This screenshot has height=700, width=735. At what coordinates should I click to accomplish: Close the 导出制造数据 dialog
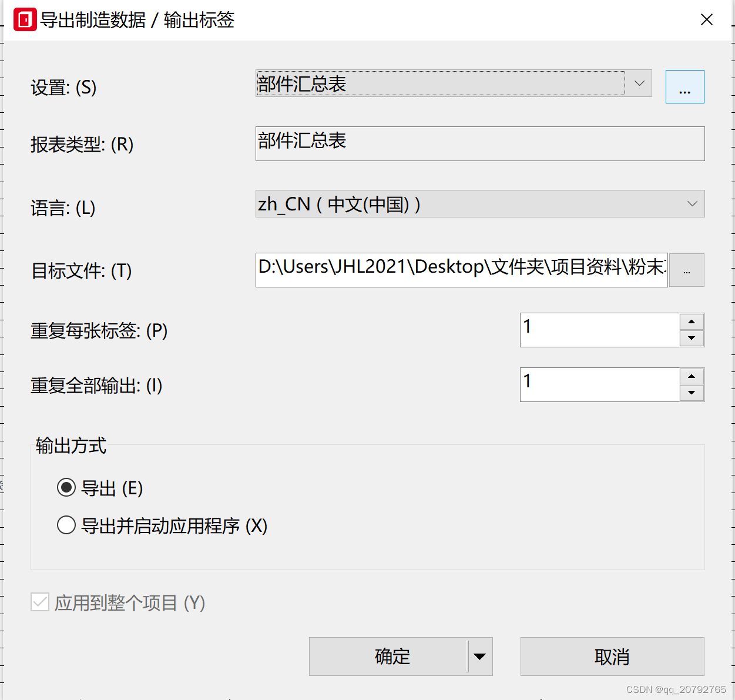click(707, 19)
